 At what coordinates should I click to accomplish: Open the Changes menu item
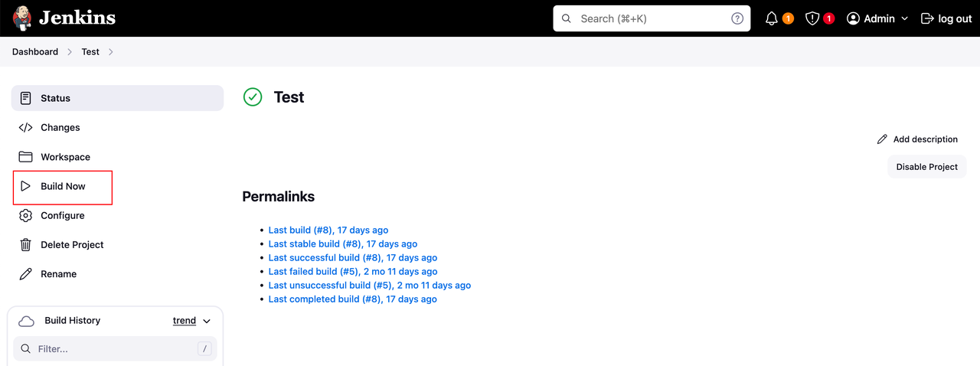tap(117, 128)
